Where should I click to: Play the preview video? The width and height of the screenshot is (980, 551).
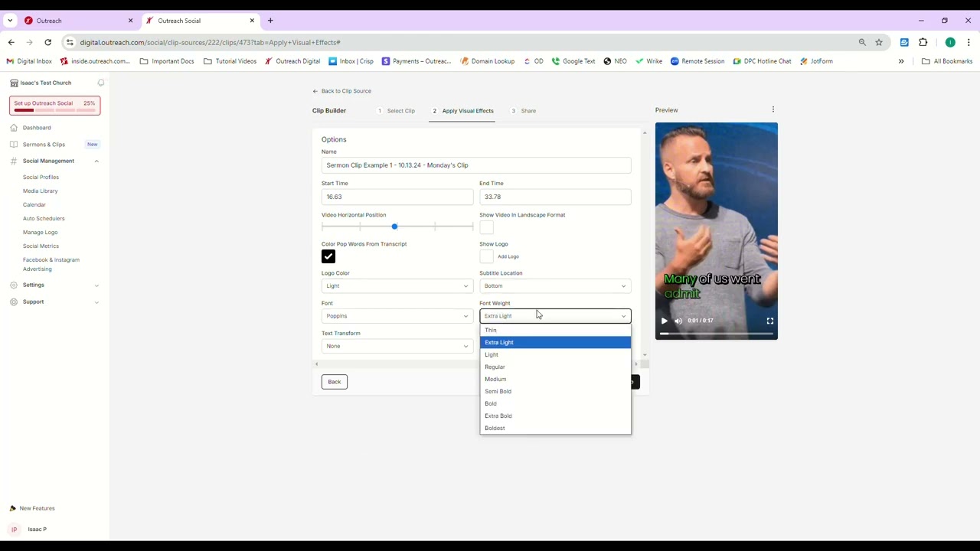pyautogui.click(x=664, y=321)
